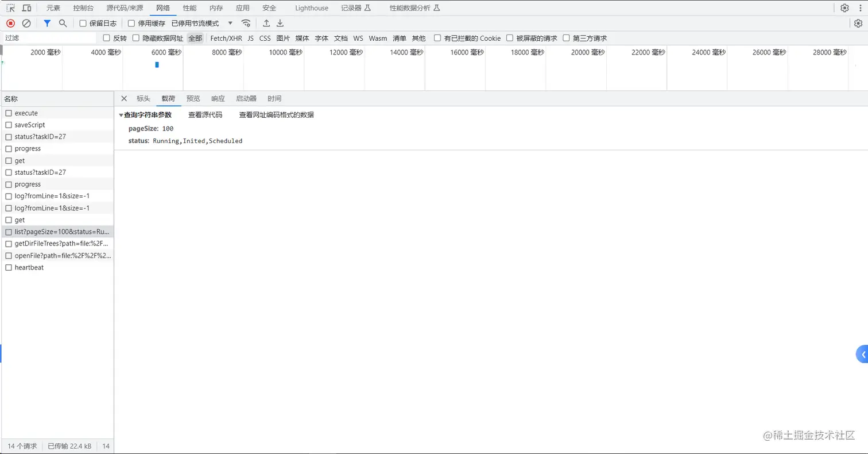Viewport: 868px width, 454px height.
Task: Open the Lighthouse panel tab
Action: [312, 8]
